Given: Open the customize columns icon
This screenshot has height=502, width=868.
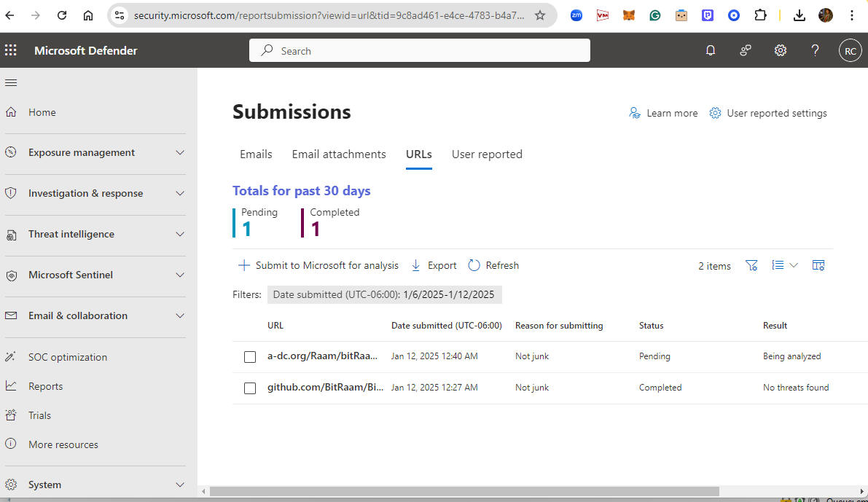Looking at the screenshot, I should (818, 266).
